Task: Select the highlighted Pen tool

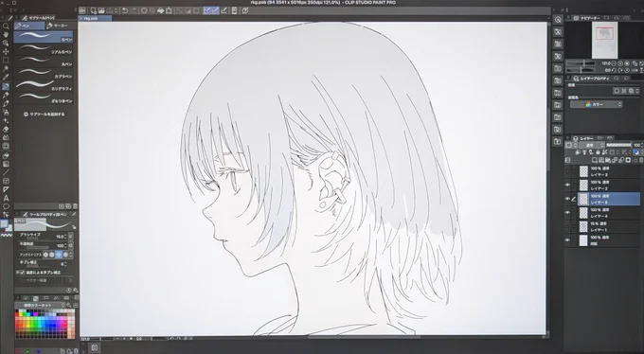Action: (x=6, y=87)
